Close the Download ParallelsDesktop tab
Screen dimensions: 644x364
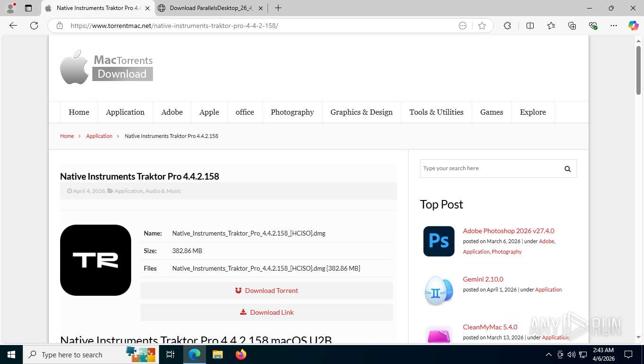(261, 8)
